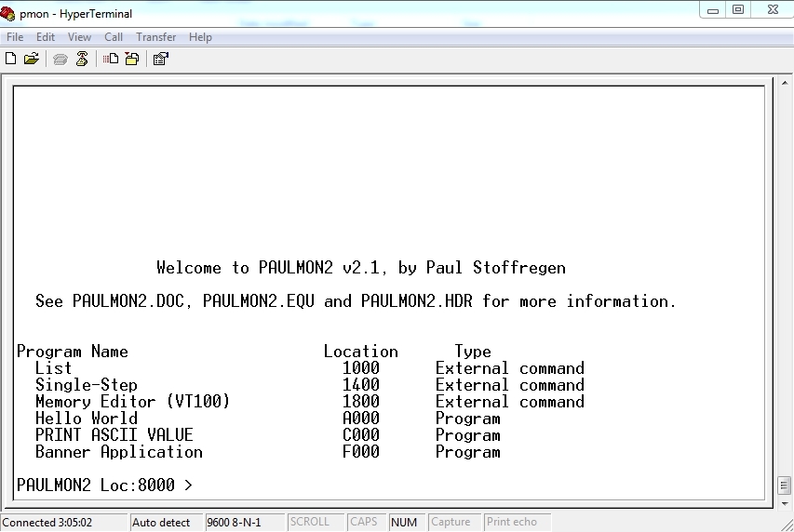The height and width of the screenshot is (532, 794).
Task: Minimize the HyperTerminal window
Action: (x=713, y=10)
